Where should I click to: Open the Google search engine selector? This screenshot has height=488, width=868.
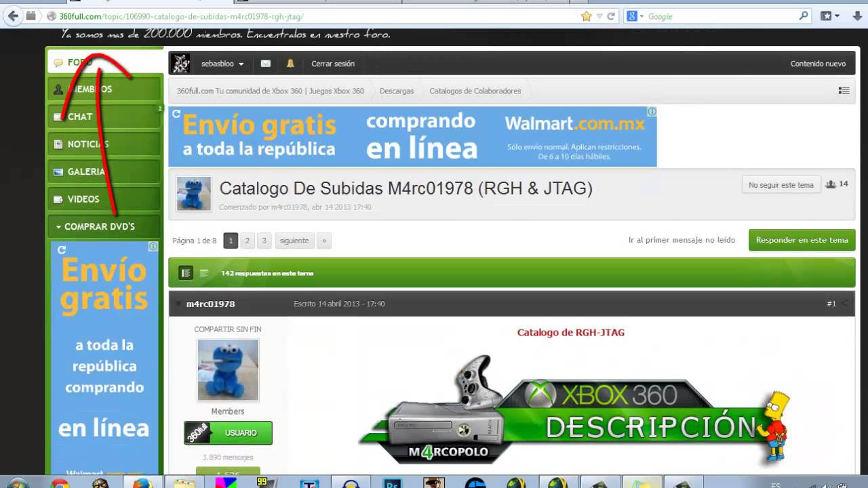[x=635, y=16]
